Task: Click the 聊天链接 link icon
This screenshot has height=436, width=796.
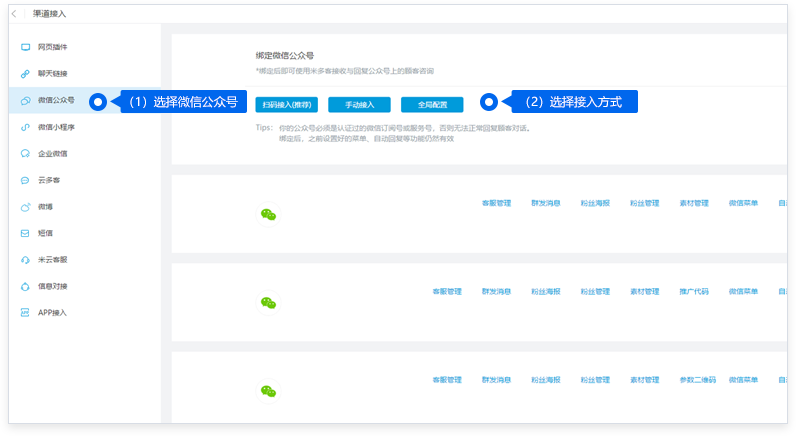Action: pos(25,74)
